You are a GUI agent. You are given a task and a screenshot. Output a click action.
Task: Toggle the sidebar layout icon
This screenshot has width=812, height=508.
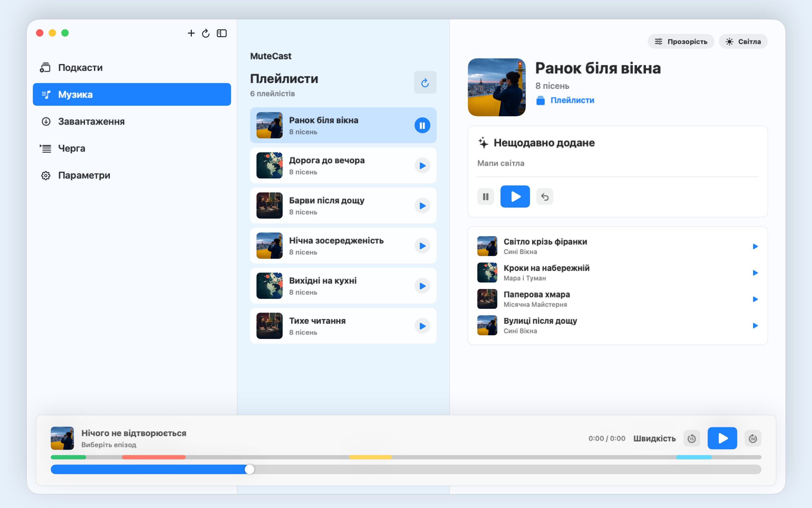click(x=222, y=33)
